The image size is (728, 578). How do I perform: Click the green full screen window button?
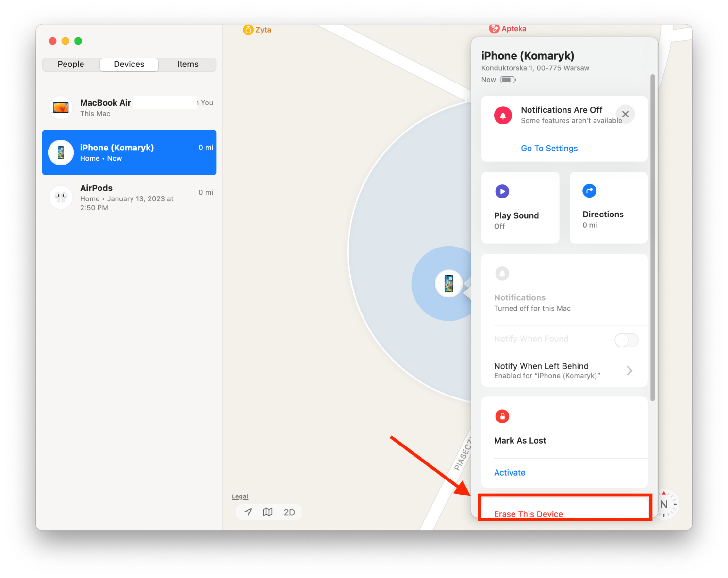point(78,41)
